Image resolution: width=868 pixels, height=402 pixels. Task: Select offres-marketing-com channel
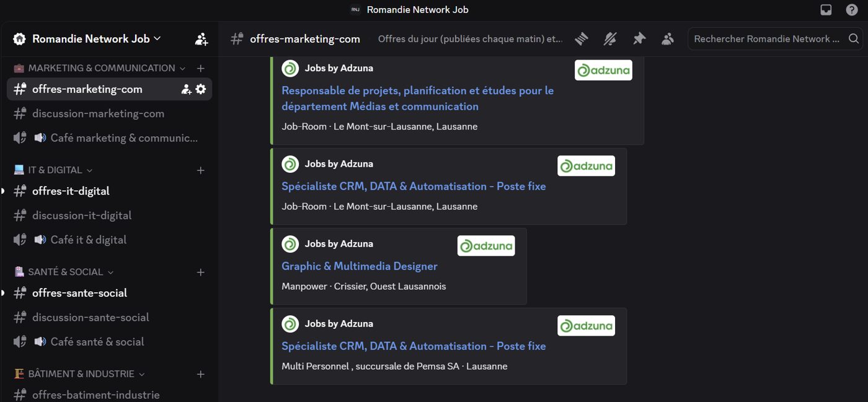click(x=109, y=89)
